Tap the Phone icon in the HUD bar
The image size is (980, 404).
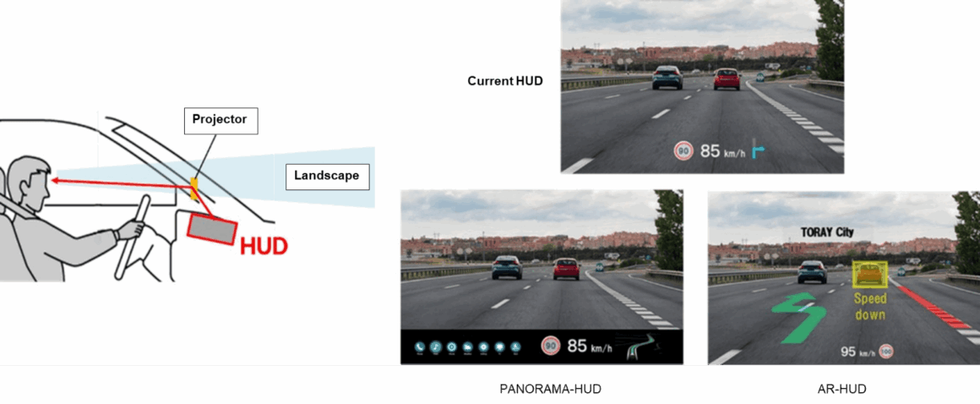419,347
